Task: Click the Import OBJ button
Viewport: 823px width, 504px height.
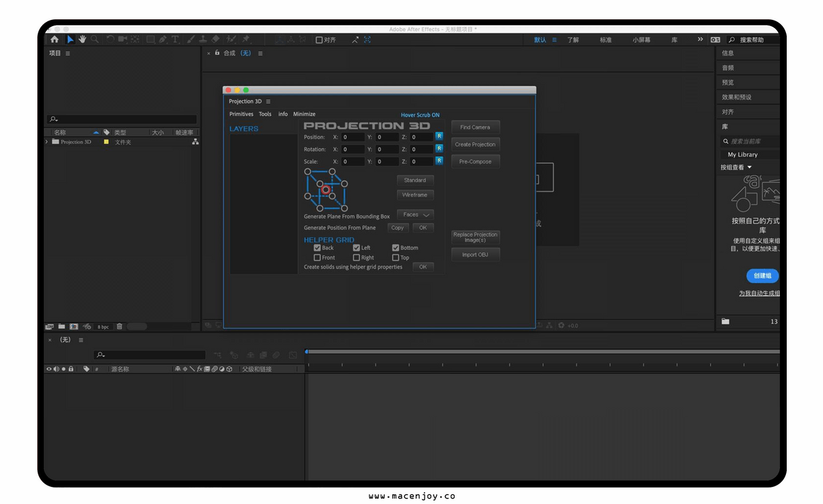Action: 475,254
